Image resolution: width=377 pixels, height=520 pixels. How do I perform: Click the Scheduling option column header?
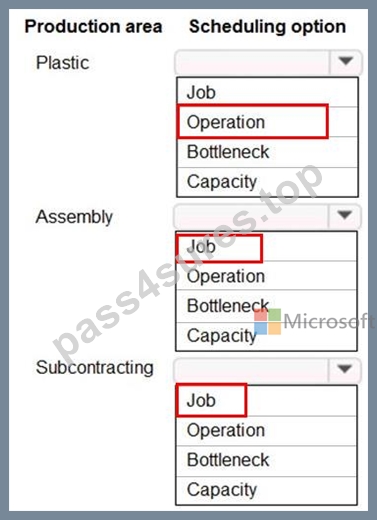click(267, 27)
